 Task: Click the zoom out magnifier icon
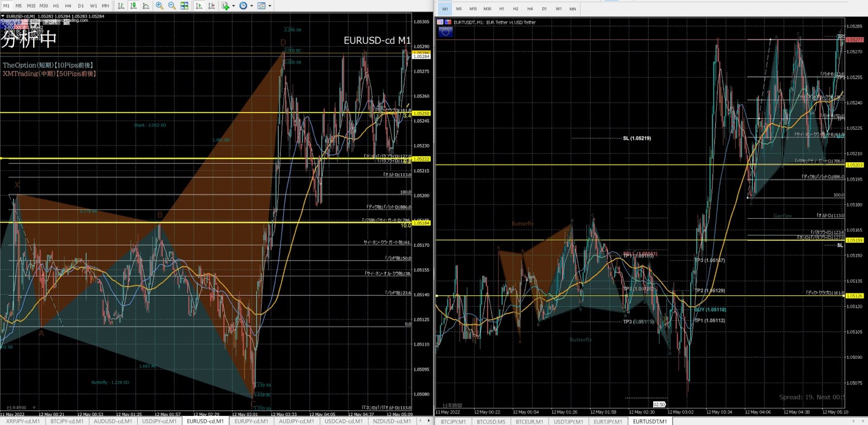tap(172, 5)
